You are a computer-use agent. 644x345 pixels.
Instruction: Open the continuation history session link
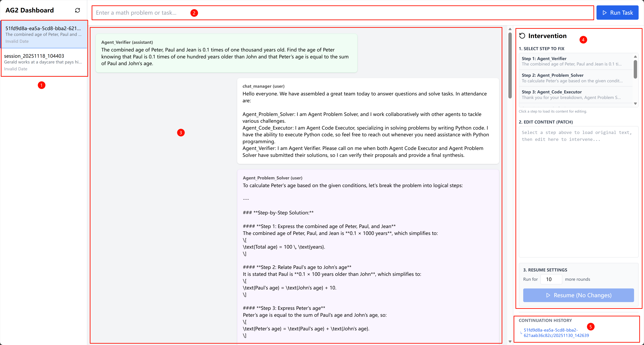556,333
